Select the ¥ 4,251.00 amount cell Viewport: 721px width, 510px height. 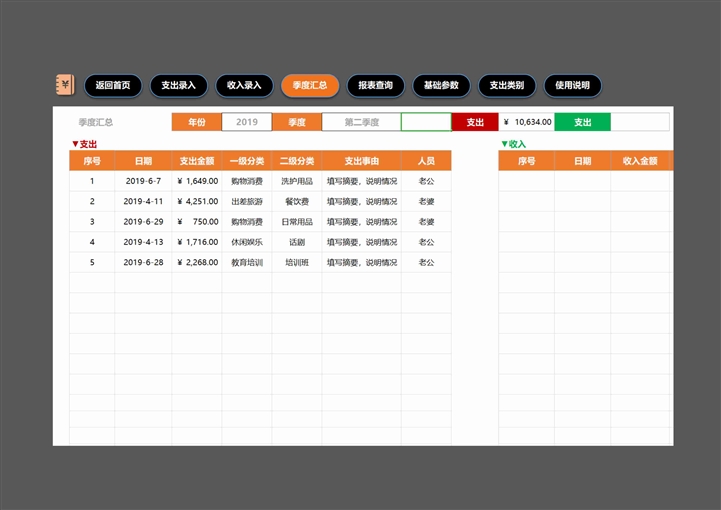tap(197, 201)
